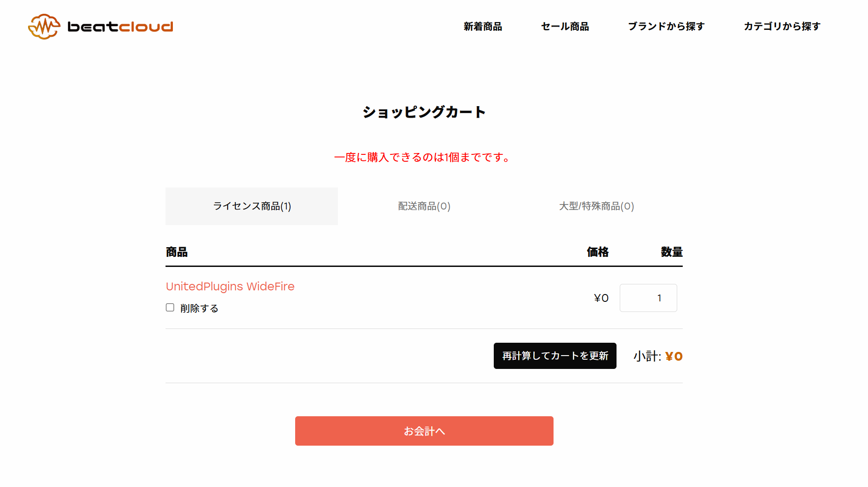Open the UnitedPlugins WideFire product link
The image size is (868, 487).
coord(230,286)
